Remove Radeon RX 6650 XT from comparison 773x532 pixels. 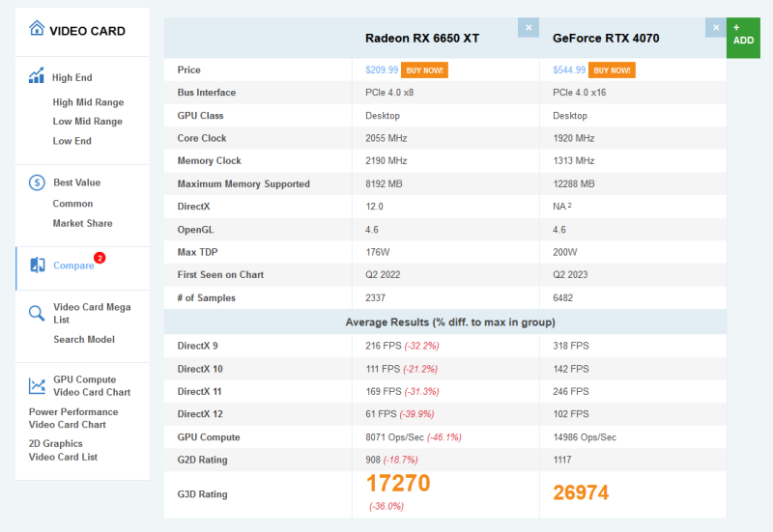(529, 28)
